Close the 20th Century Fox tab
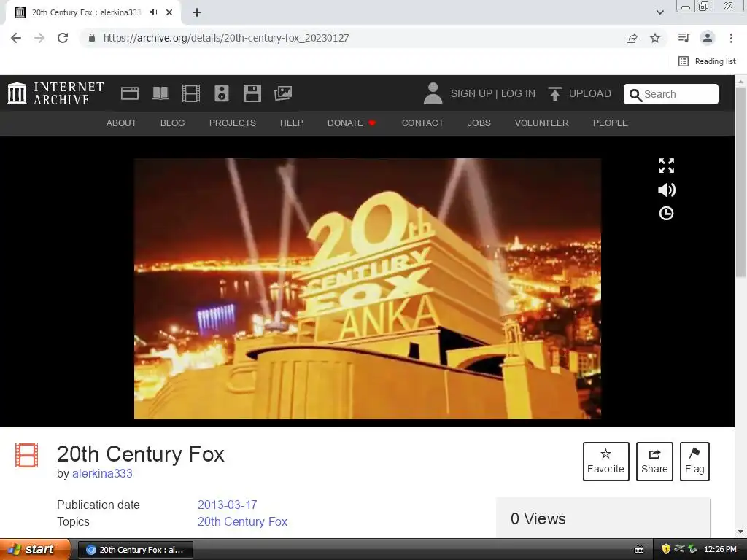Screen dimensions: 747x560 (169, 12)
